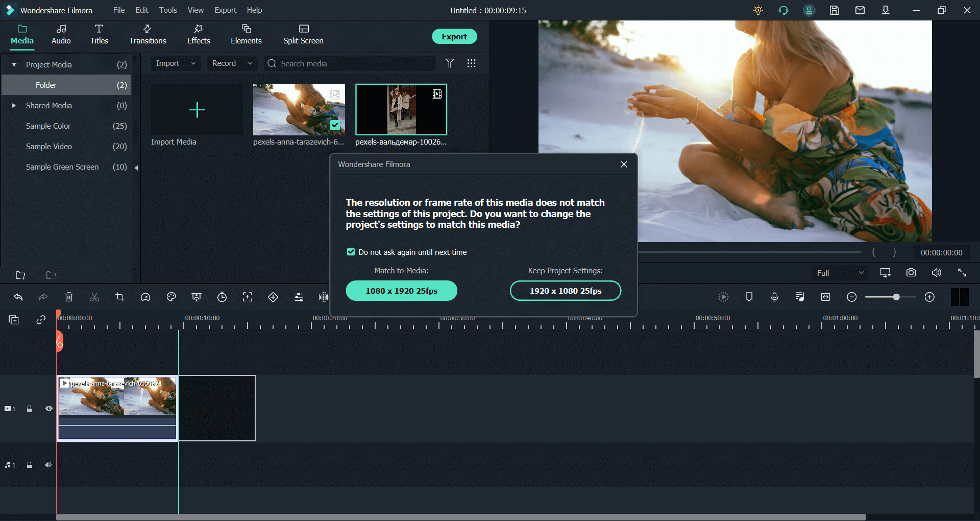The height and width of the screenshot is (521, 980).
Task: Change media grid view icon
Action: tap(472, 63)
